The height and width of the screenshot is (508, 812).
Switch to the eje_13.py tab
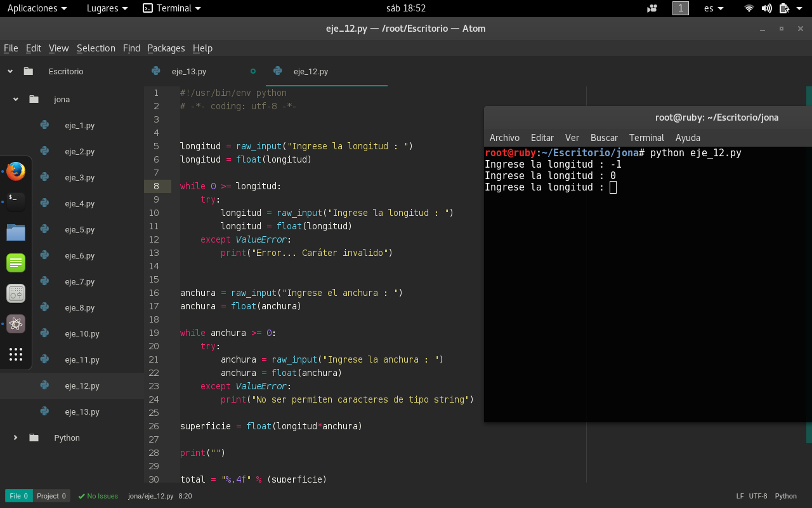tap(188, 71)
